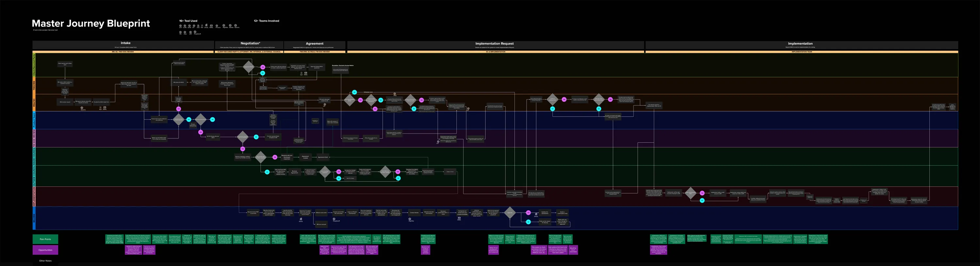Select the "RSA receives request" step box

(x=65, y=102)
